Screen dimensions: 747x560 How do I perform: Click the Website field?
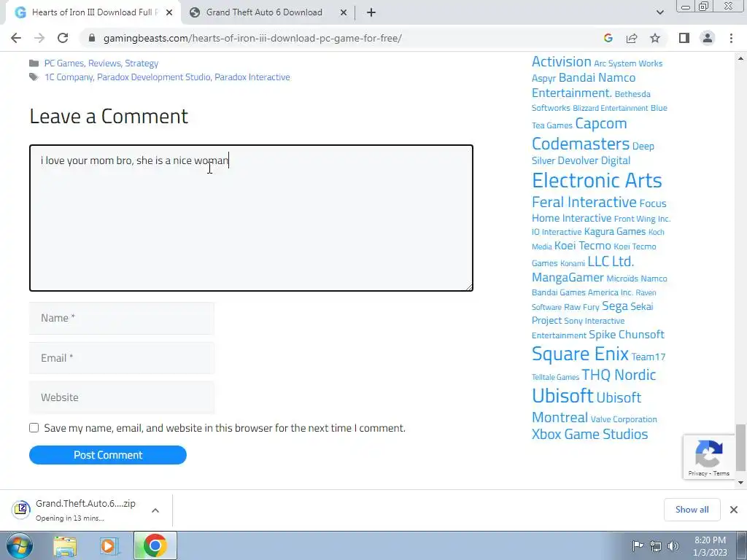122,397
